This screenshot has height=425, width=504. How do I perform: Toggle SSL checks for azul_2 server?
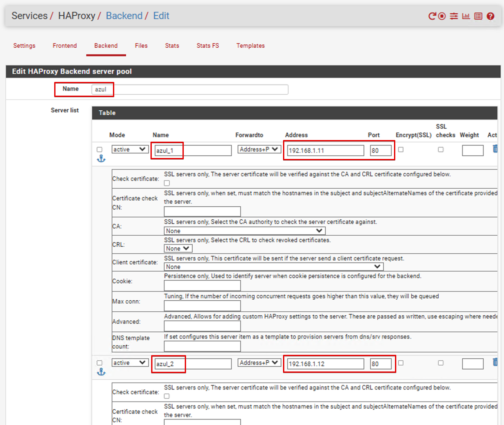[441, 363]
